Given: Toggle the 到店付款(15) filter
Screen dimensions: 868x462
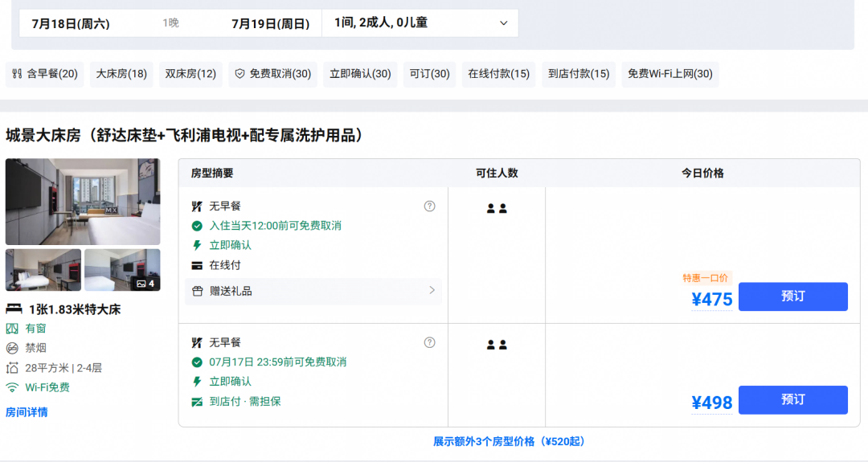Looking at the screenshot, I should tap(579, 74).
